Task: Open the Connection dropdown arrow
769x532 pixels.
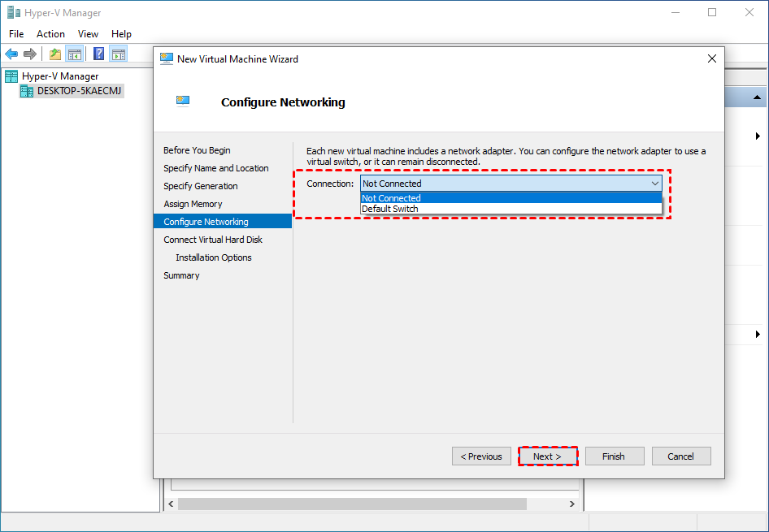Action: 654,184
